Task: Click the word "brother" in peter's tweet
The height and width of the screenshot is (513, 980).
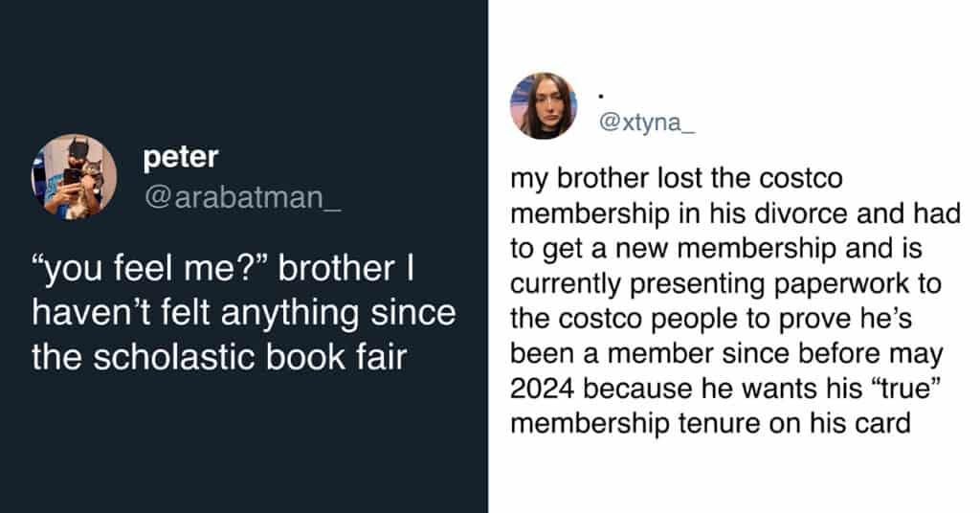Action: click(x=336, y=269)
